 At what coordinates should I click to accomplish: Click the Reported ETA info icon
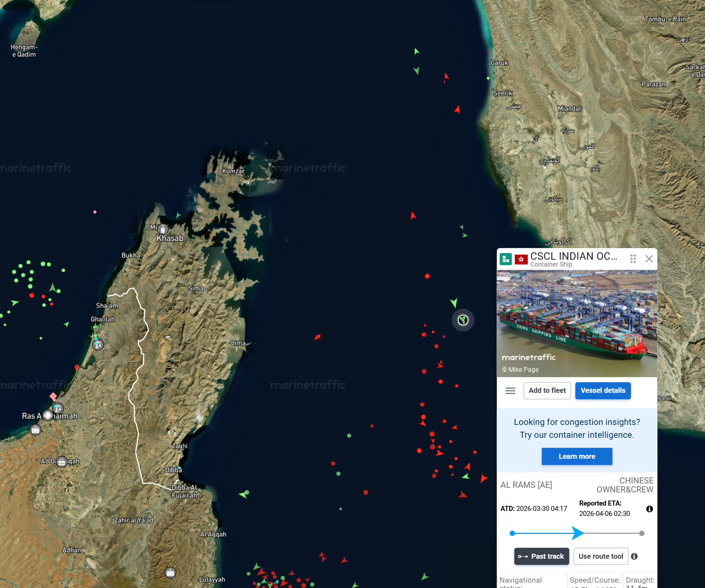649,509
